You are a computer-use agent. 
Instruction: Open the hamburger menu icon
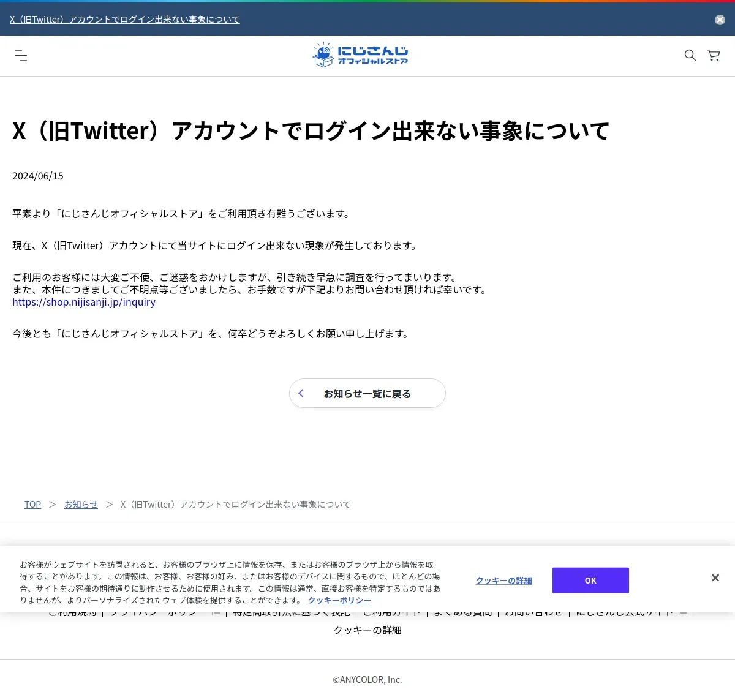pos(21,56)
